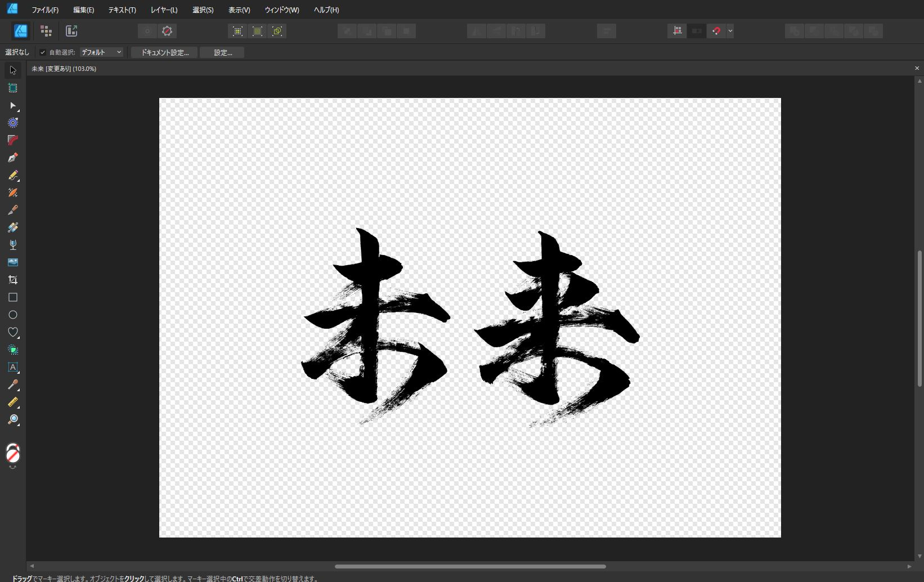
Task: Click the 設定... button
Action: [x=222, y=52]
